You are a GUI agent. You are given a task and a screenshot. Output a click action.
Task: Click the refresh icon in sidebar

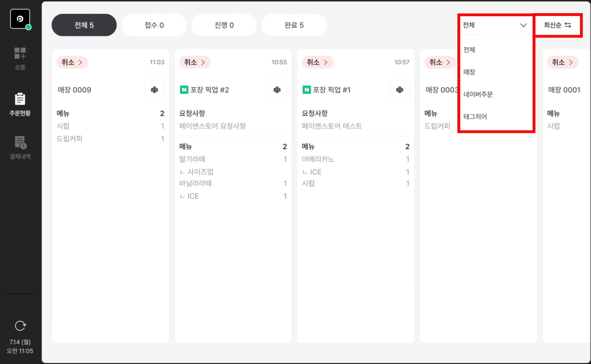tap(20, 326)
